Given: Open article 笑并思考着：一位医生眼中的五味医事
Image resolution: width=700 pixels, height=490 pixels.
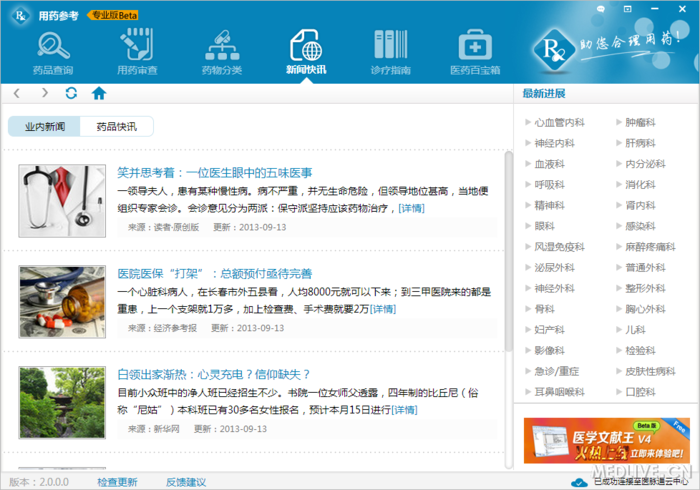Looking at the screenshot, I should point(214,173).
